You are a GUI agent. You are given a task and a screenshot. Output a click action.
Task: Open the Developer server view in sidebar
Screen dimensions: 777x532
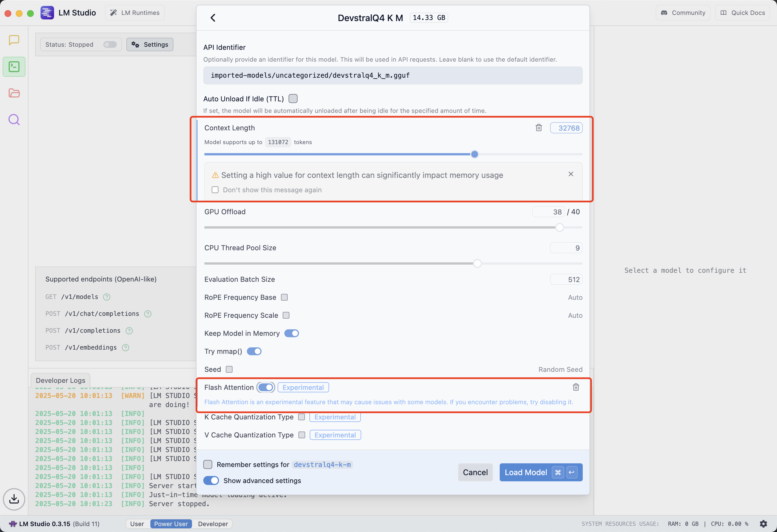tap(14, 66)
